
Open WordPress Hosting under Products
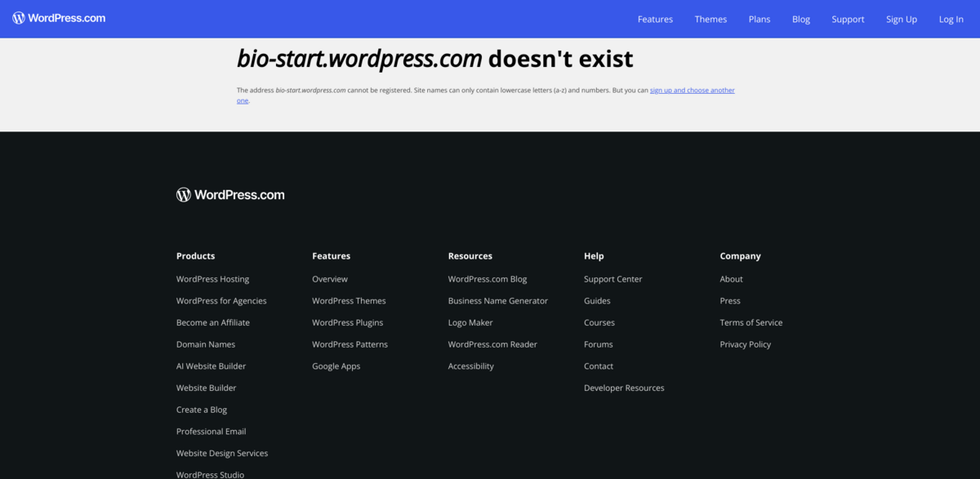coord(212,278)
